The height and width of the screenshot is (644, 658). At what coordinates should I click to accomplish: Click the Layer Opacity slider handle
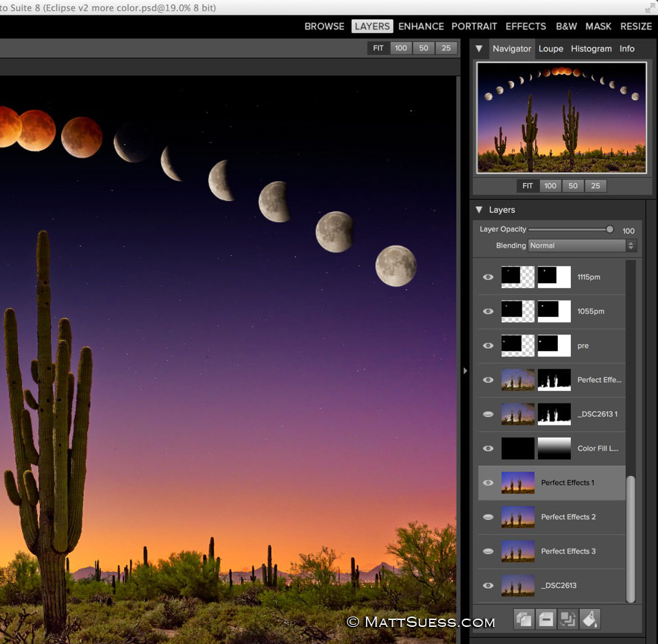tap(610, 229)
